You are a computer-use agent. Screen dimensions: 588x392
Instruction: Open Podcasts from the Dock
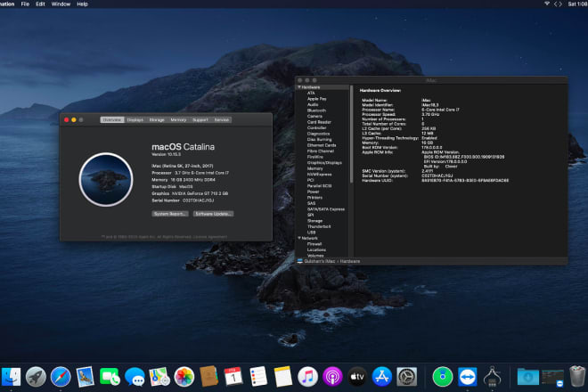pos(332,377)
